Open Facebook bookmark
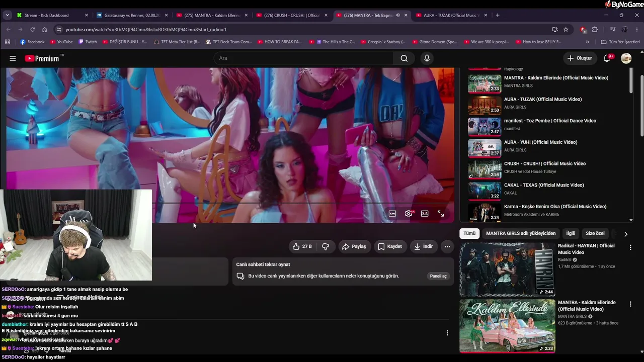644x362 pixels. click(31, 42)
